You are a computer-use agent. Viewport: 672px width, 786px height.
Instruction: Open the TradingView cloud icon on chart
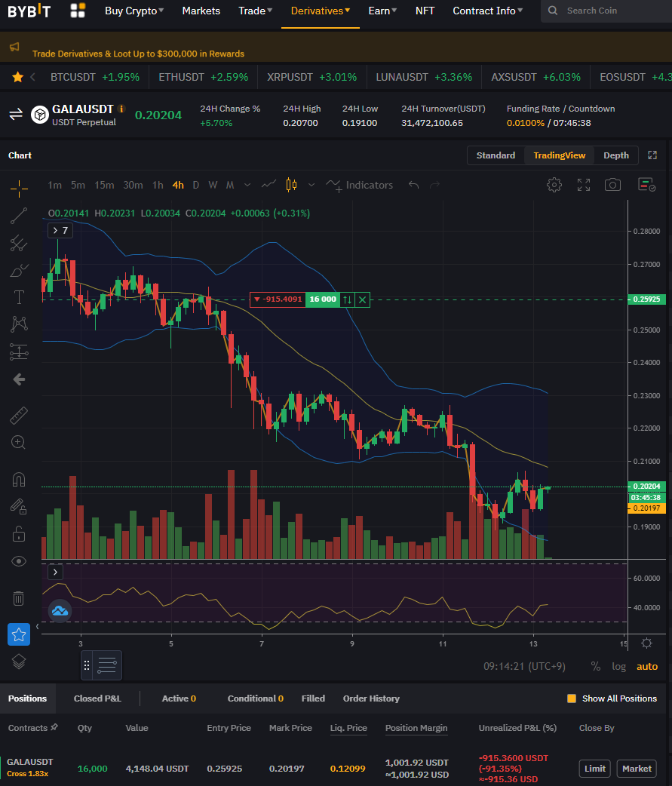[60, 611]
